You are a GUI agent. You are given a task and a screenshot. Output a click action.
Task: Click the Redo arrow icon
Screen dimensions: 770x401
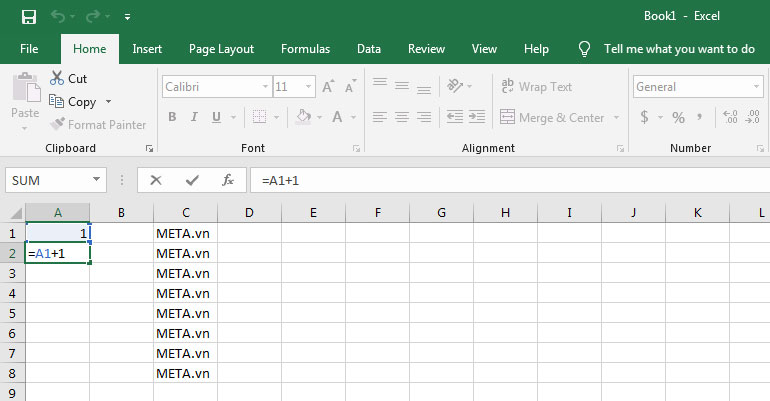tap(92, 17)
